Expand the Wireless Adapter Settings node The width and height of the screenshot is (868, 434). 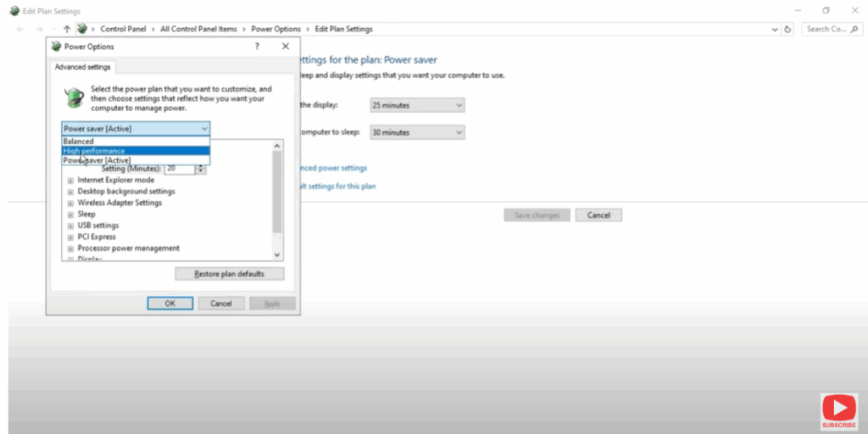pyautogui.click(x=70, y=203)
